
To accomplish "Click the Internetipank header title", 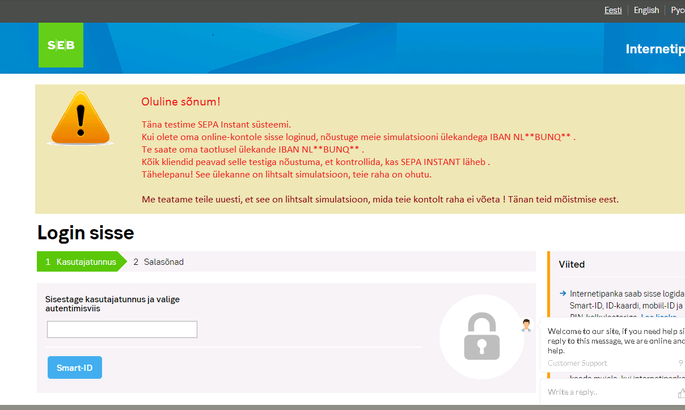I will [x=655, y=49].
